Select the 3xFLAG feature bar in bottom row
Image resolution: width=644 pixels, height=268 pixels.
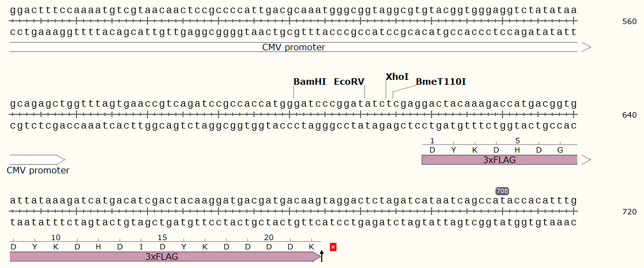[162, 257]
